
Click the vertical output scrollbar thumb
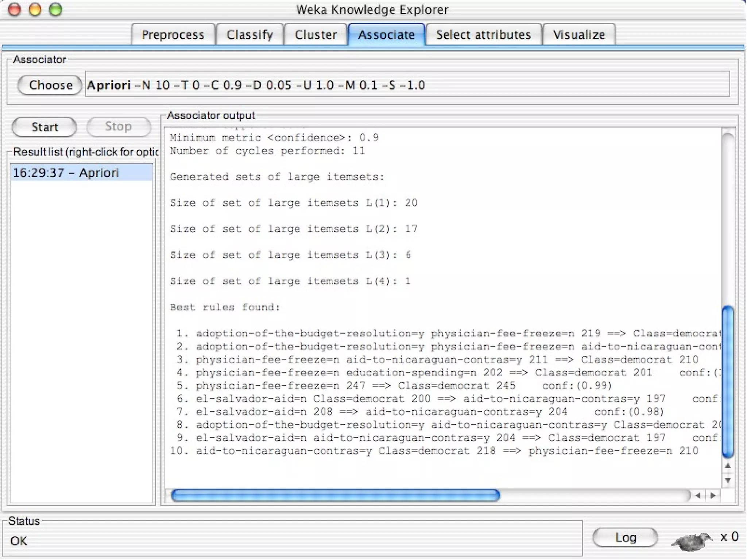coord(728,381)
